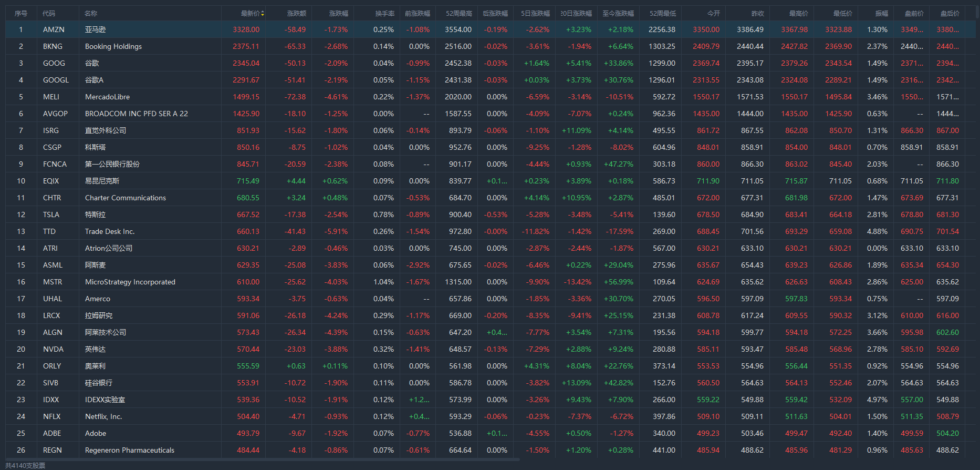Click the Charter Communications name
Image resolution: width=980 pixels, height=470 pixels.
point(126,198)
